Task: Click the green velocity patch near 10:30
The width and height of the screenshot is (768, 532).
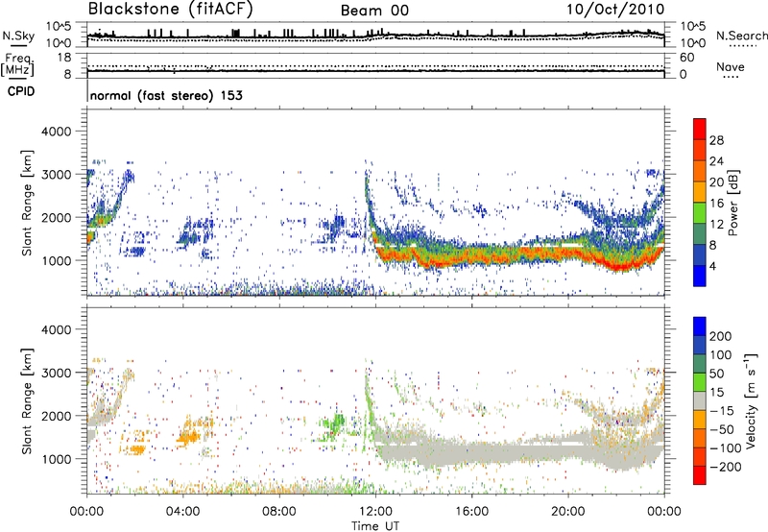Action: pyautogui.click(x=337, y=422)
